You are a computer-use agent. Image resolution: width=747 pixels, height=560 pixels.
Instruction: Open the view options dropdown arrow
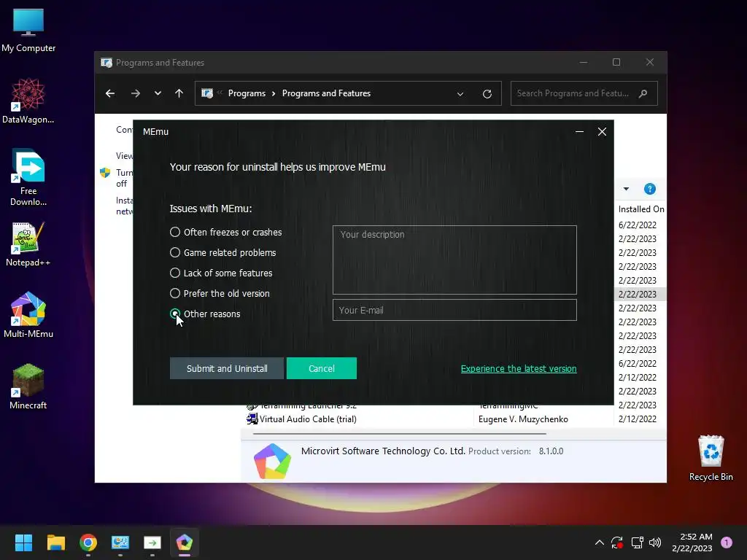click(x=626, y=189)
